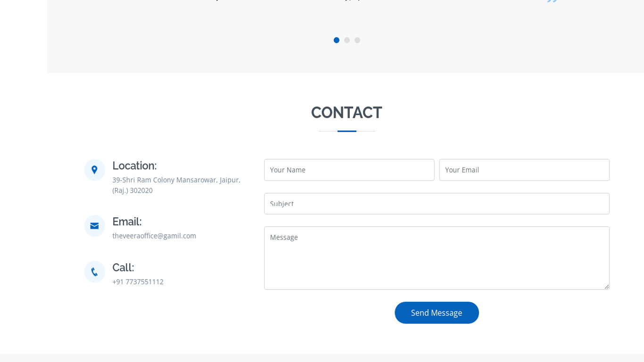Click into the Your Email field

tap(524, 170)
